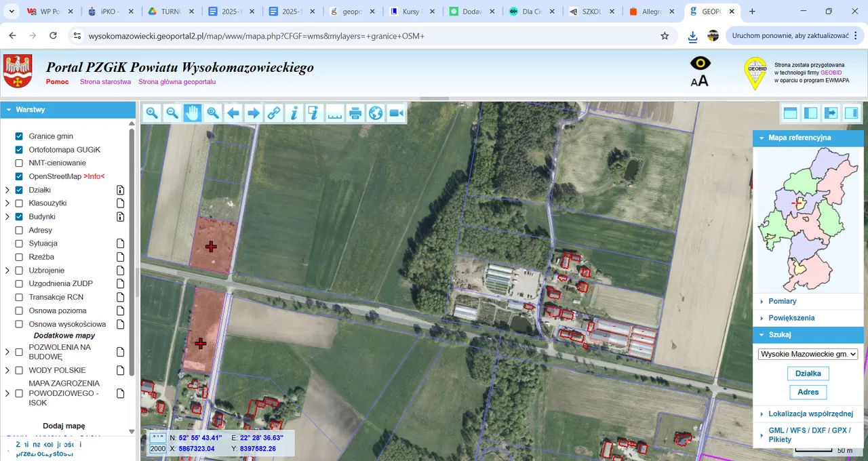Click the link chain icon in toolbar
The image size is (868, 461).
pyautogui.click(x=274, y=113)
